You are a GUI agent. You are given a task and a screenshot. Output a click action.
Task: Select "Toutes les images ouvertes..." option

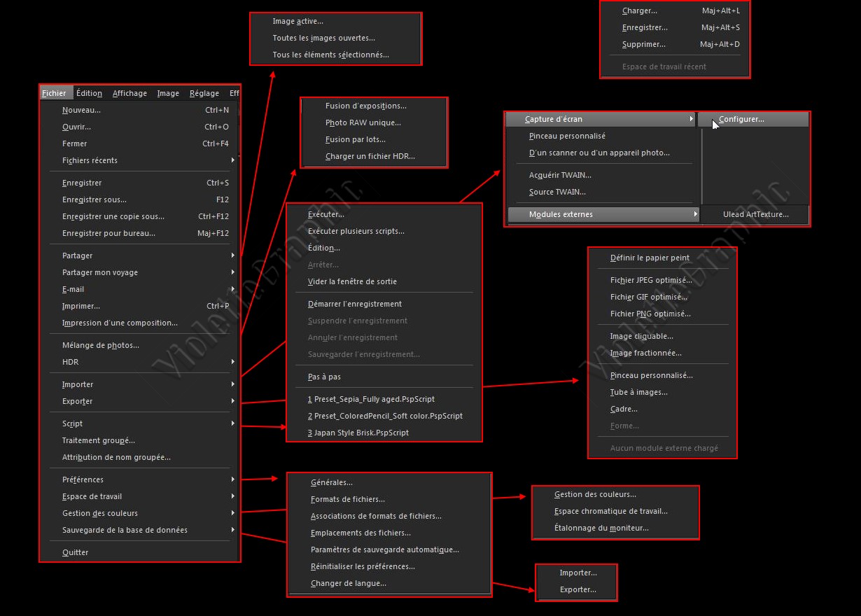point(323,38)
